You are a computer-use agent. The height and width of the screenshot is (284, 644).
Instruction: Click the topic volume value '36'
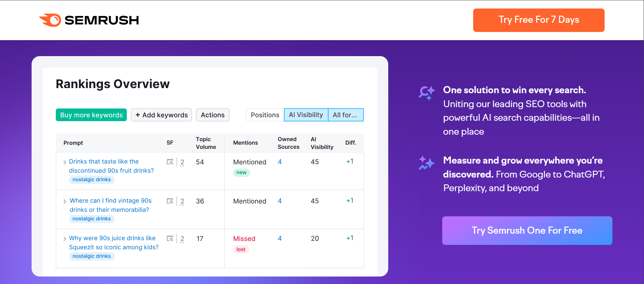coord(200,201)
